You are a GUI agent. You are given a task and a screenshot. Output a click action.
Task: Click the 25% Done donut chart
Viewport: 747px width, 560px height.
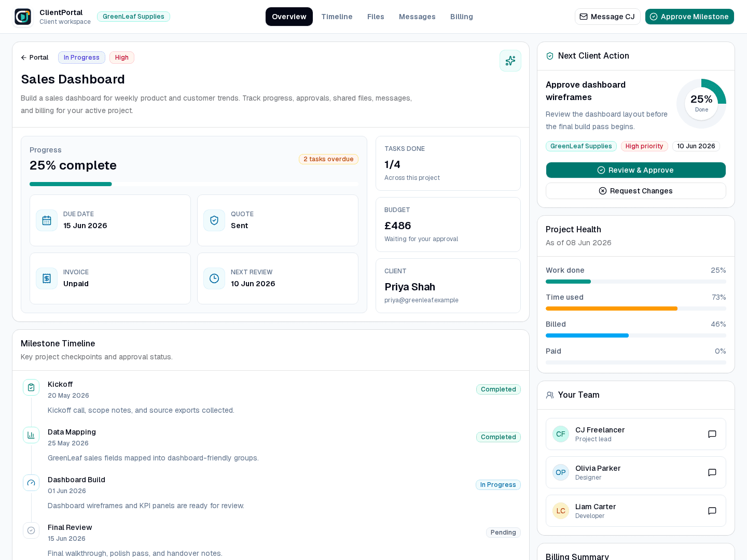tap(701, 104)
